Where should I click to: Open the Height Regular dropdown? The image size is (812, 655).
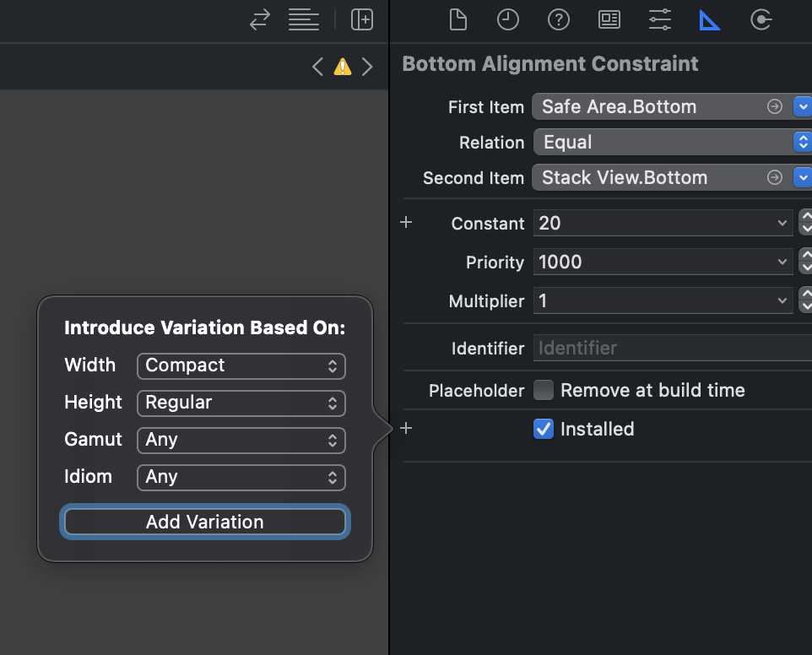click(241, 403)
